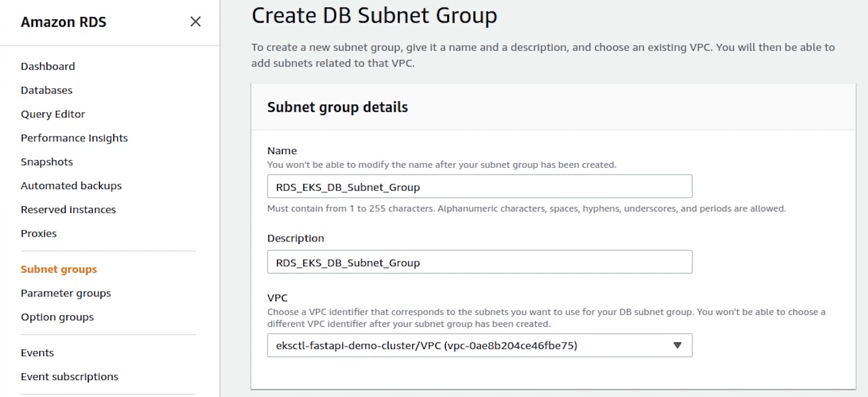
Task: Expand the VPC dropdown arrow
Action: (x=677, y=345)
